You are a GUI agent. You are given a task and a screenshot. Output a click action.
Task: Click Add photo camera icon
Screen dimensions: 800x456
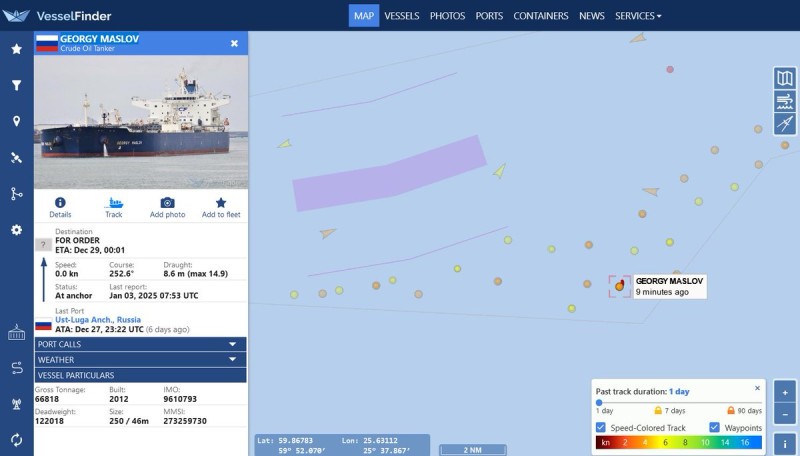coord(167,202)
